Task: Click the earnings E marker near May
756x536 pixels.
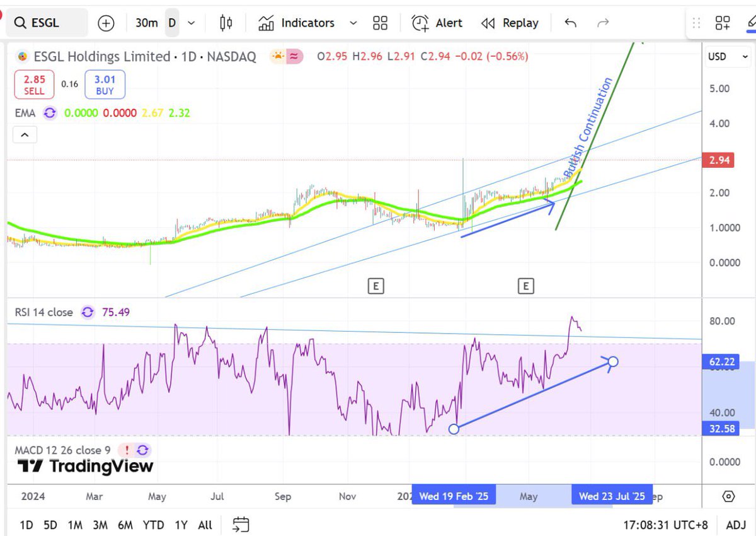Action: pos(525,286)
